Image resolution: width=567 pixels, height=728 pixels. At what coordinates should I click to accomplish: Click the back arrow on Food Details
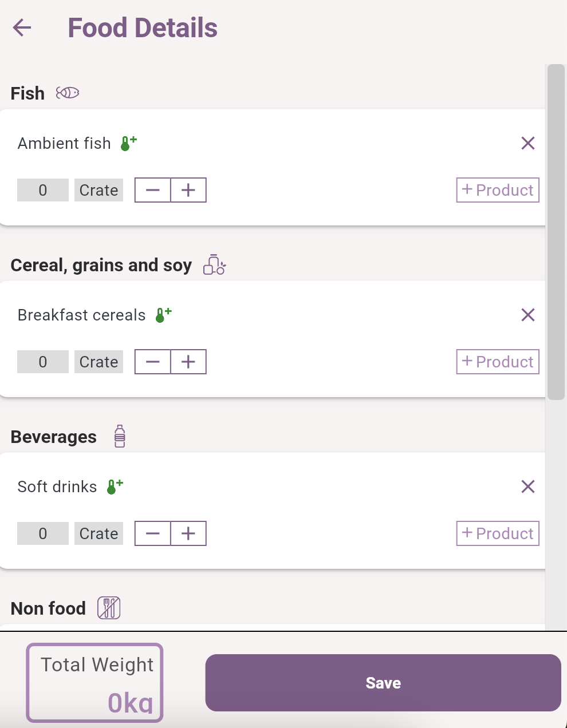[22, 27]
